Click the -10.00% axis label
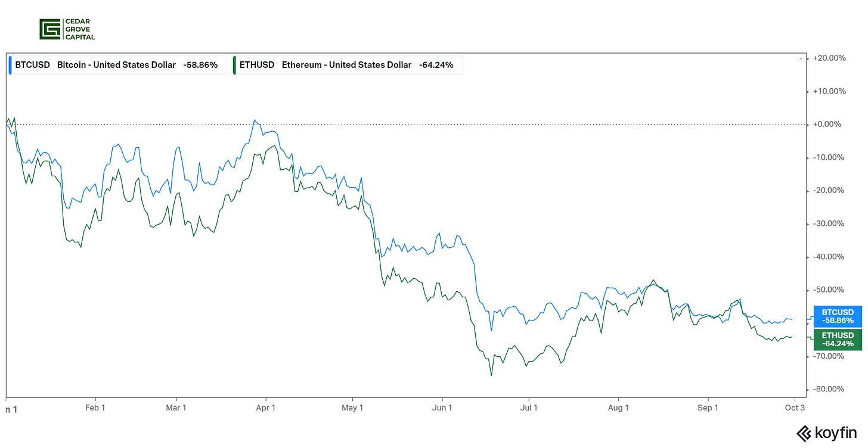868x448 pixels. click(828, 157)
